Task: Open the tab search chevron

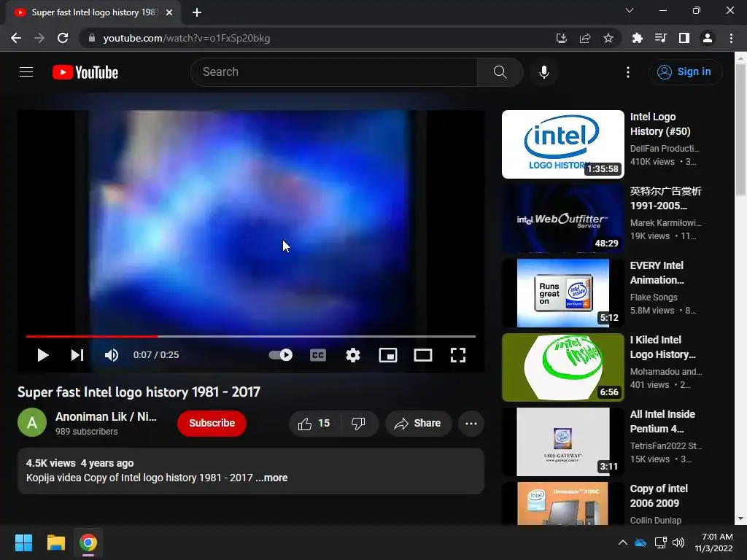Action: pyautogui.click(x=630, y=10)
